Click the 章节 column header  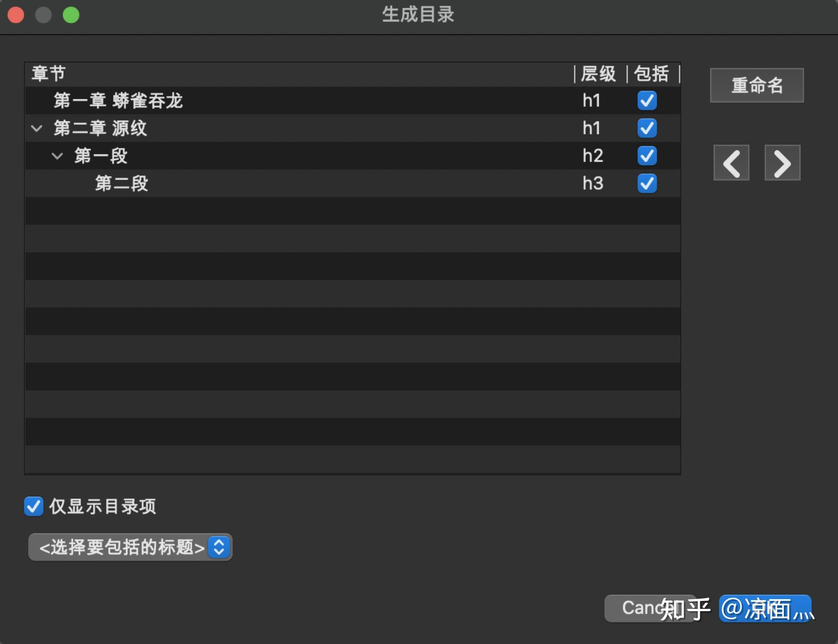48,73
